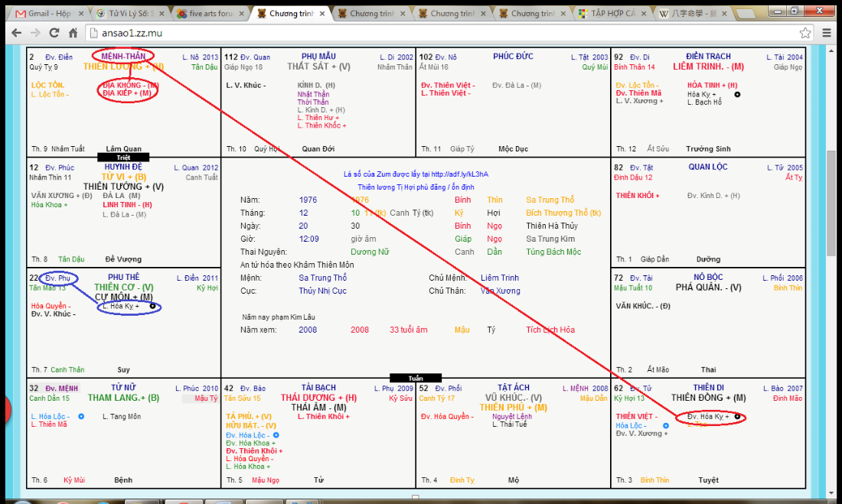Click the browser forward arrow
The width and height of the screenshot is (842, 504).
(x=35, y=33)
